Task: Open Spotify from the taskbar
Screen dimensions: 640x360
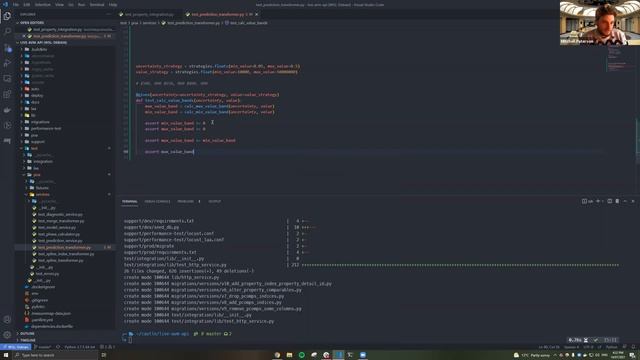Action: 302,355
